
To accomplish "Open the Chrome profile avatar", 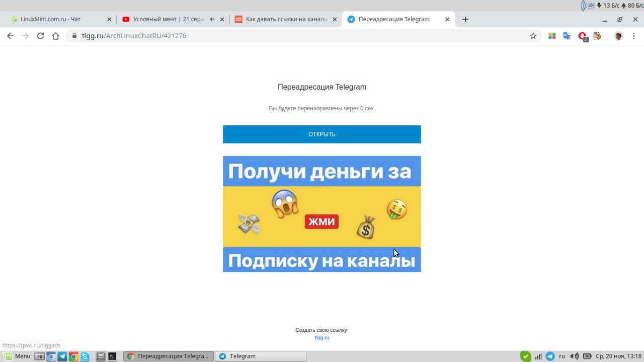I will (x=619, y=36).
